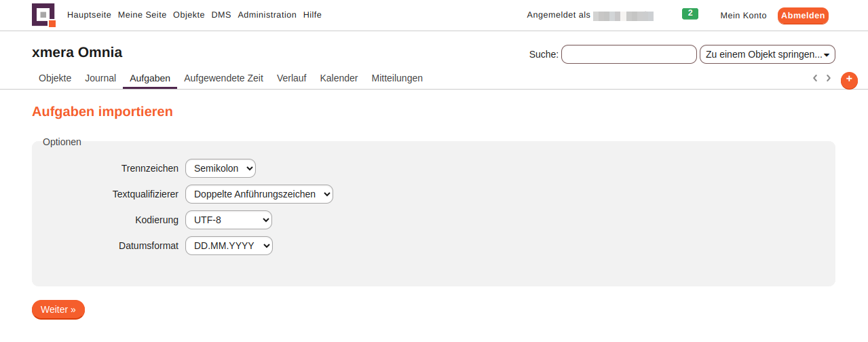This screenshot has height=342, width=868.
Task: Open the Hilfe link
Action: pos(312,15)
